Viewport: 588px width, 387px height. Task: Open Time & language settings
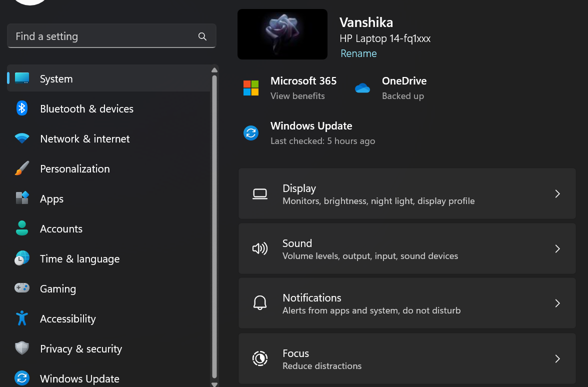(79, 258)
